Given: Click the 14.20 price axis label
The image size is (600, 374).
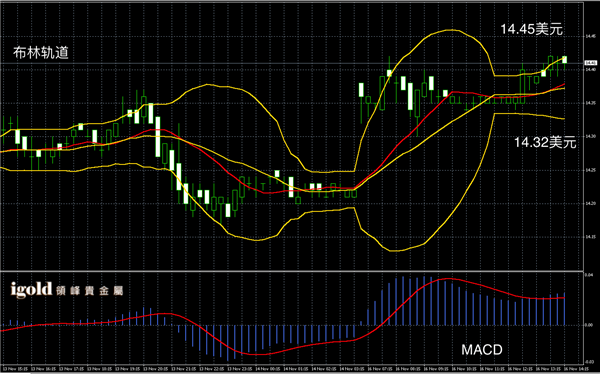Looking at the screenshot, I should coord(590,203).
